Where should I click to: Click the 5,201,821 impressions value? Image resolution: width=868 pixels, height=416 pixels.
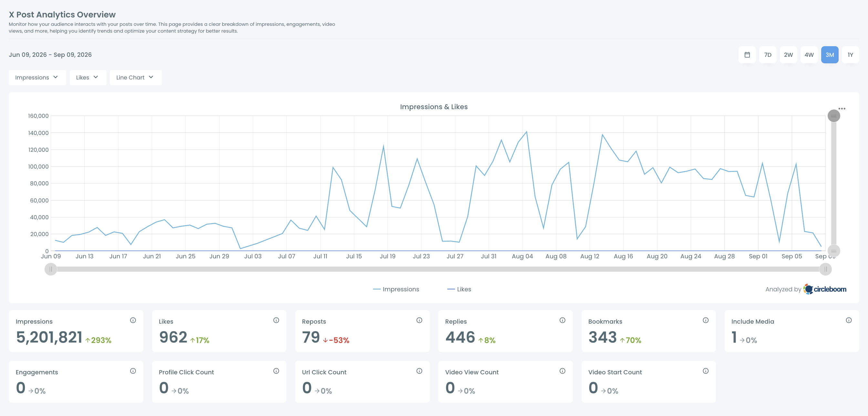click(x=49, y=337)
